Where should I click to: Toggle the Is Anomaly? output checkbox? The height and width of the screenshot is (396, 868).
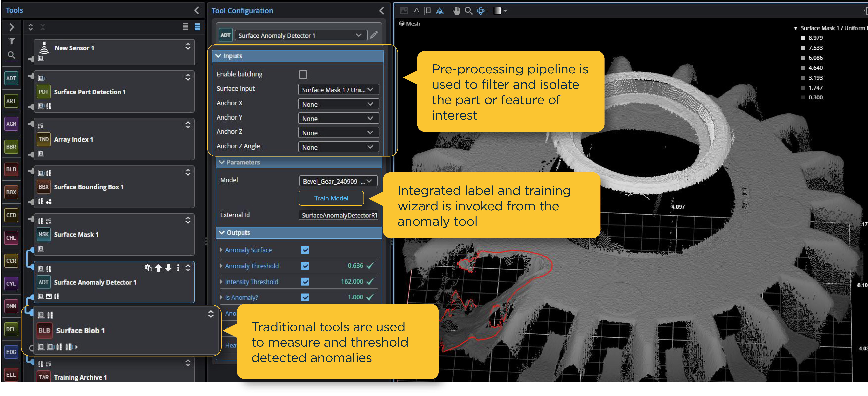point(305,298)
